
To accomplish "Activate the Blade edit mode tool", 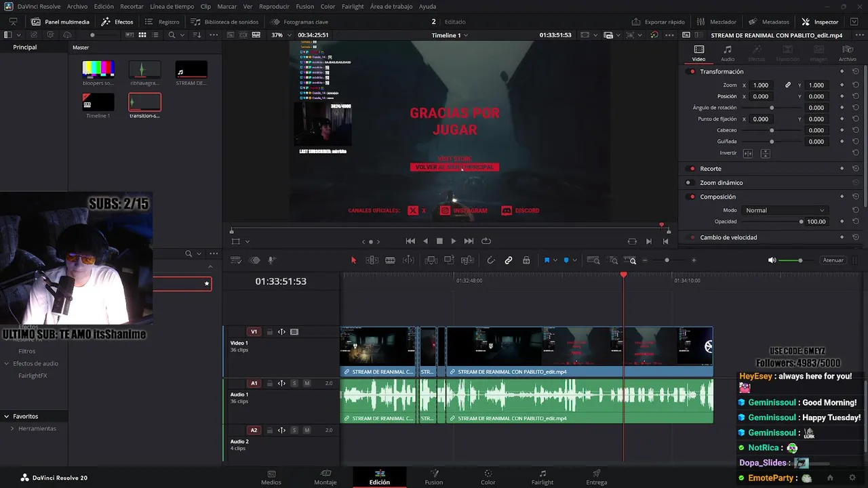I will click(390, 260).
